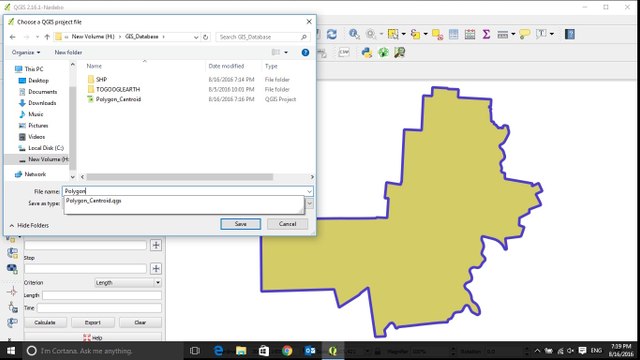
Task: Open the Measure tool dropdown arrow
Action: coord(513,34)
